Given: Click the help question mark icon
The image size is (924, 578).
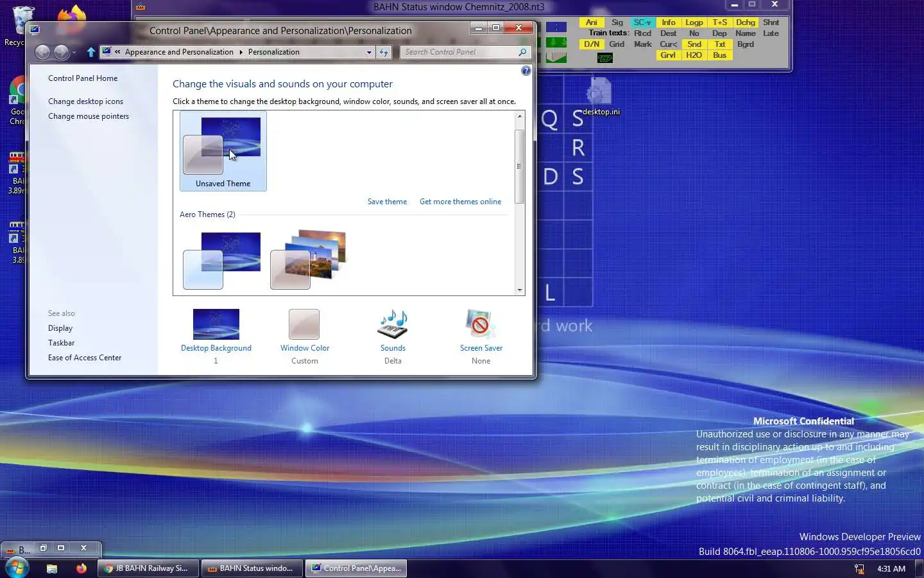Looking at the screenshot, I should point(526,71).
